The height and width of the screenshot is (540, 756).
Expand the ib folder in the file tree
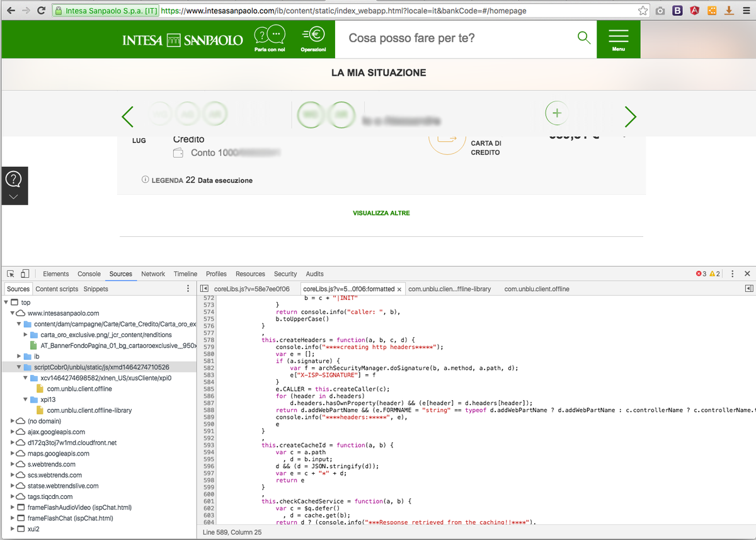tap(20, 357)
